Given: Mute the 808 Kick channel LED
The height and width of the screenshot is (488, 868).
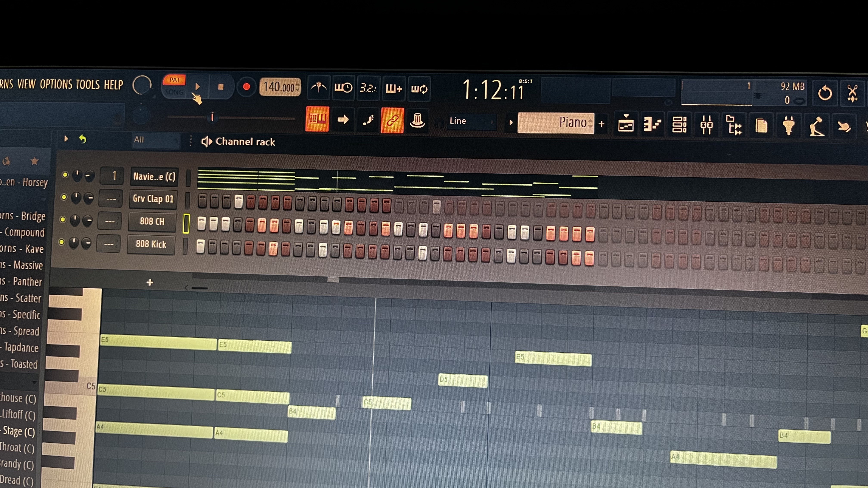Looking at the screenshot, I should tap(61, 242).
